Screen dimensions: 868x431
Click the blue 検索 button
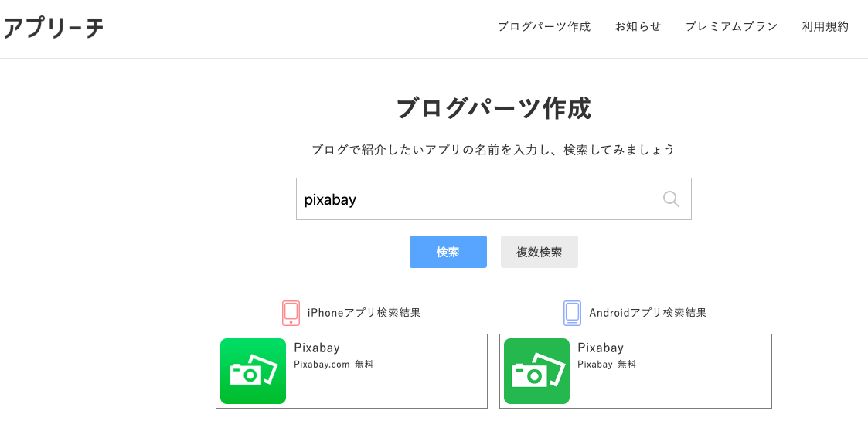(448, 252)
